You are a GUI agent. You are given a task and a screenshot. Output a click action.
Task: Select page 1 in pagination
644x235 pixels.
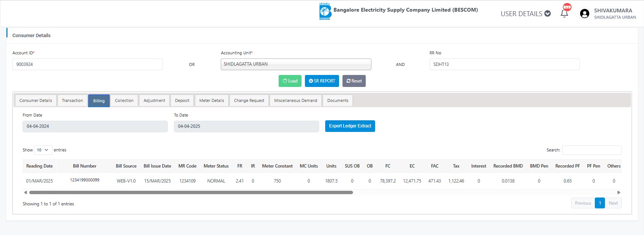coord(600,203)
